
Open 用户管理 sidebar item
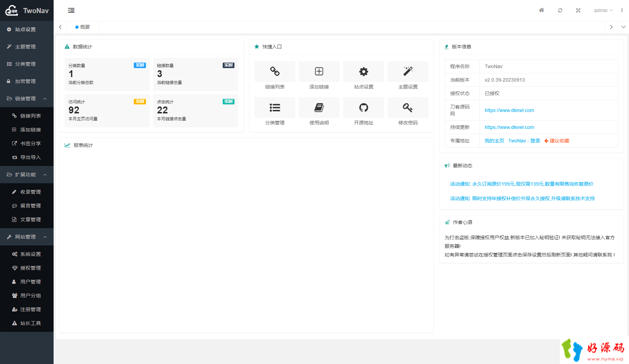[x=27, y=282]
